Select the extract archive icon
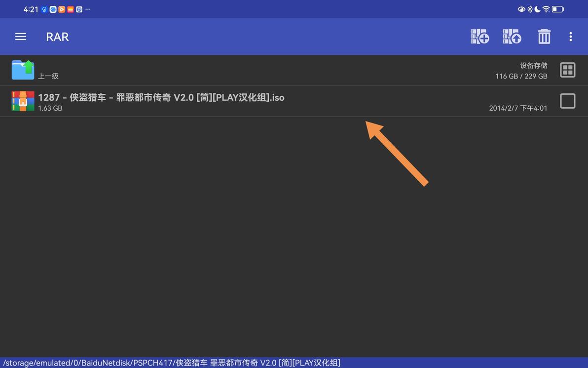 [x=512, y=36]
